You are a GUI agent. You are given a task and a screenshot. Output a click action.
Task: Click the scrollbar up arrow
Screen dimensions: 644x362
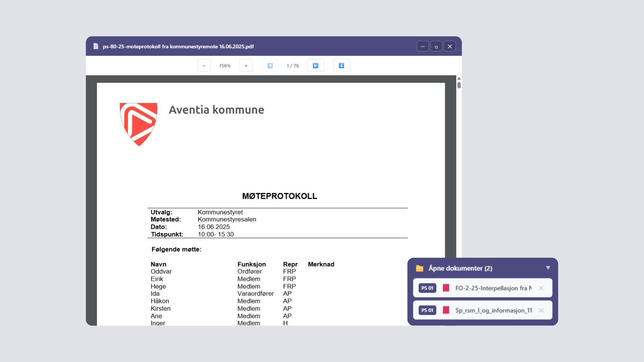tap(459, 78)
